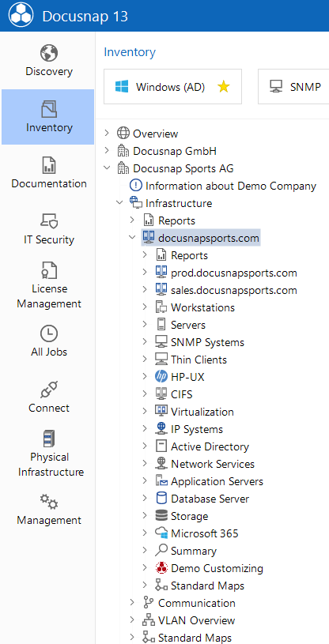Click the Infrastructure network icon
This screenshot has width=329, height=644.
coord(135,203)
